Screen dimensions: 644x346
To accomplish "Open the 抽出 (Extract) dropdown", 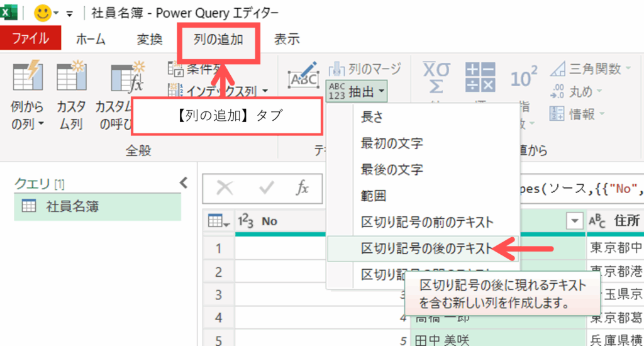I will tap(357, 92).
